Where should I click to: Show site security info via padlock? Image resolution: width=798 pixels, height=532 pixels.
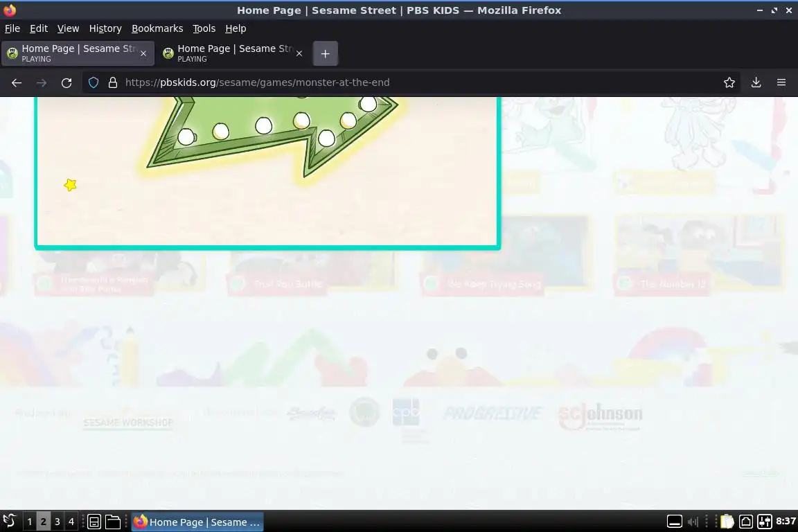pos(113,82)
